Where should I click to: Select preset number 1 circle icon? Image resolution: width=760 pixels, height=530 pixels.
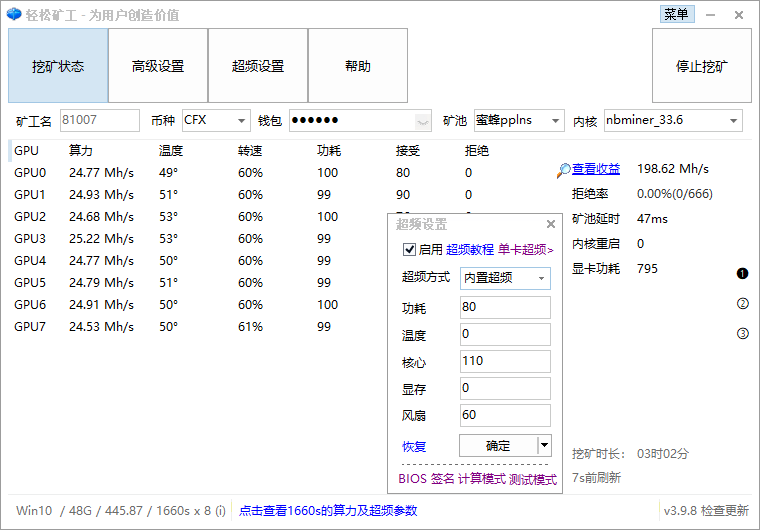click(743, 273)
